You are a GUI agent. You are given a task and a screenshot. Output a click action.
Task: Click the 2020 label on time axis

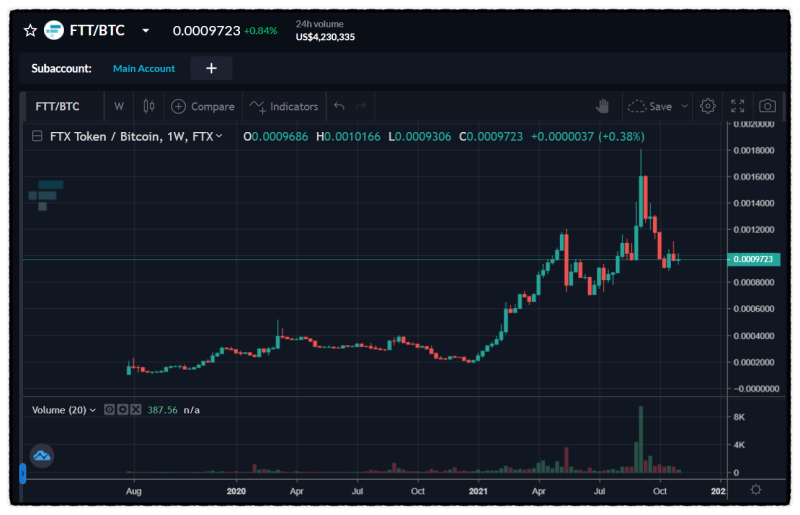tap(236, 491)
